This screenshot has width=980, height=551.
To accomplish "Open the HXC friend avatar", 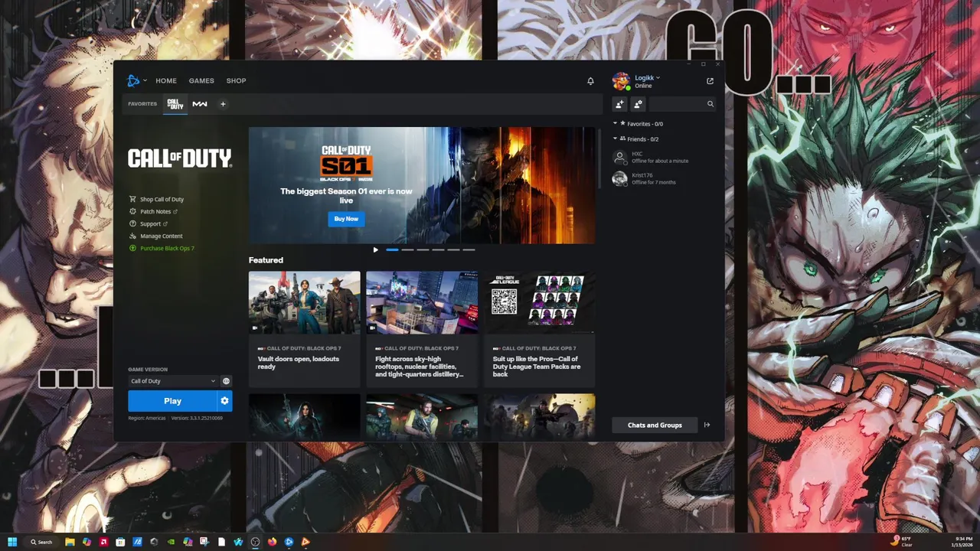I will [619, 157].
